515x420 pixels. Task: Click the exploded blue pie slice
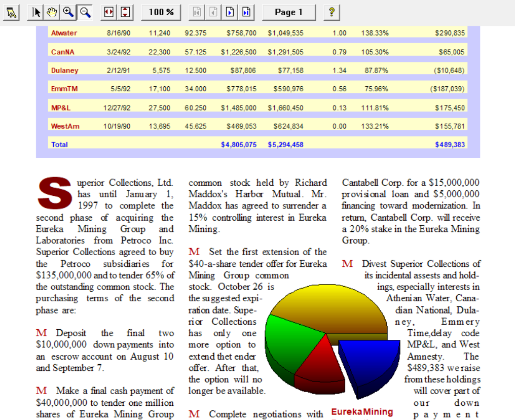(x=371, y=362)
